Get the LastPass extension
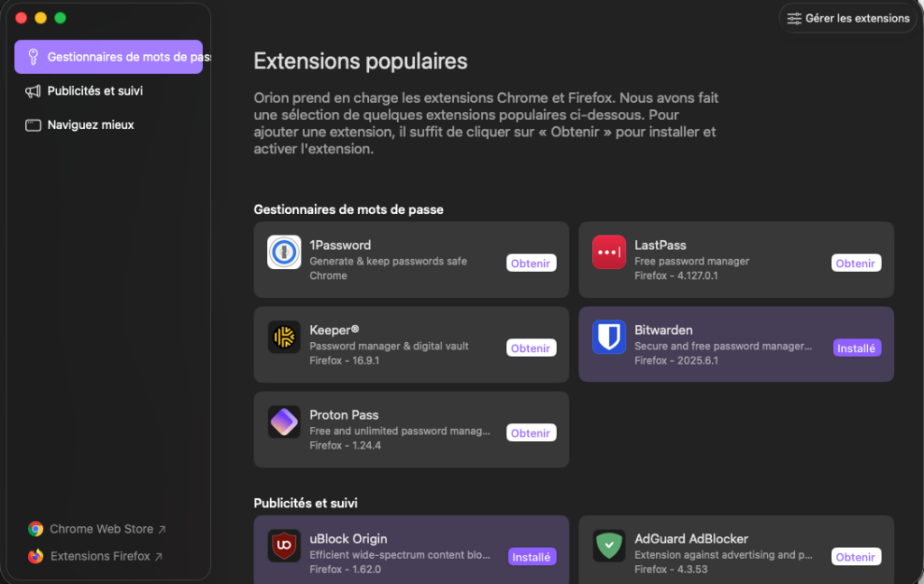 pos(855,264)
